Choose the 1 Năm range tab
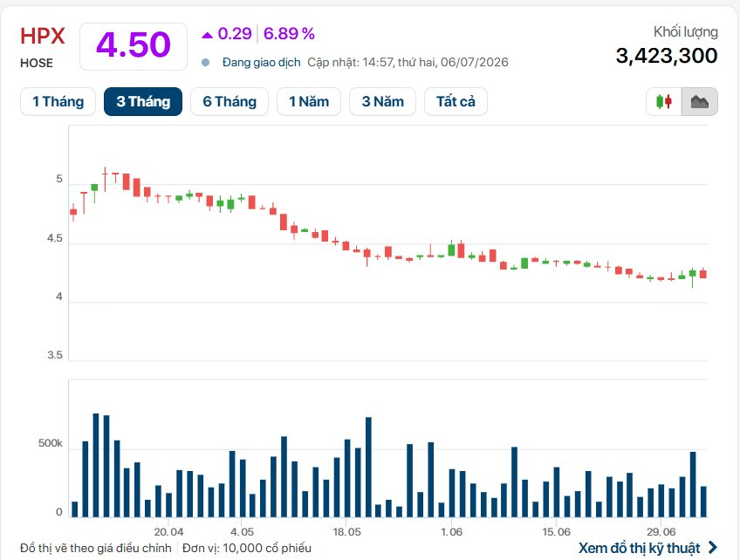Viewport: 740px width, 560px height. 309,101
